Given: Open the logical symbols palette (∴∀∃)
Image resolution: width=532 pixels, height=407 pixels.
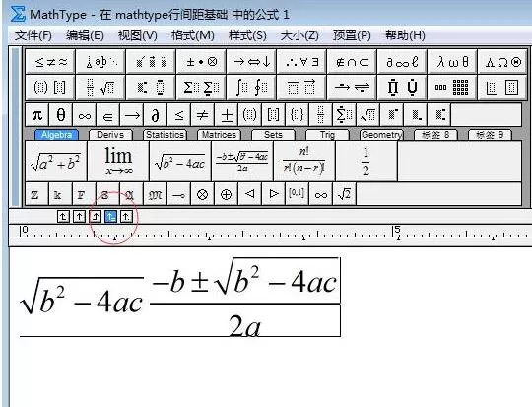Looking at the screenshot, I should 301,62.
